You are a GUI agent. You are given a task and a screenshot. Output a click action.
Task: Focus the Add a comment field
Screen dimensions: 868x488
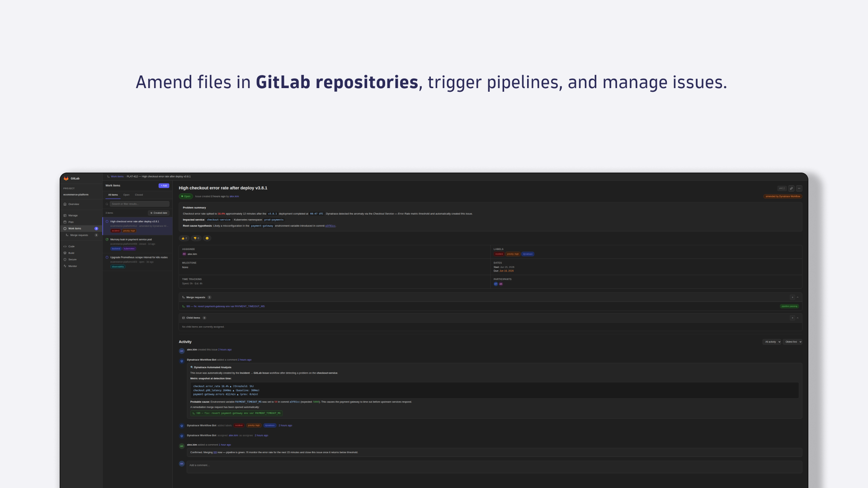click(494, 467)
